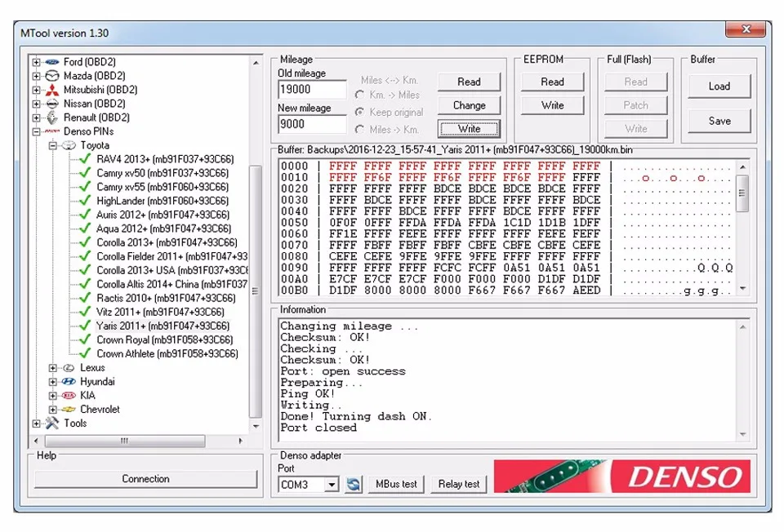784x532 pixels.
Task: Click the Renault logo icon
Action: click(x=52, y=117)
